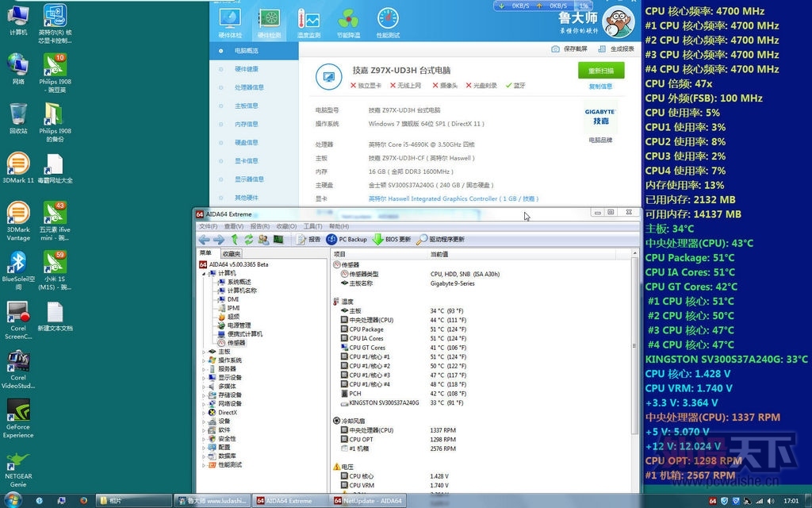The height and width of the screenshot is (508, 812).
Task: Click the AIDA64 back arrow icon
Action: (204, 240)
